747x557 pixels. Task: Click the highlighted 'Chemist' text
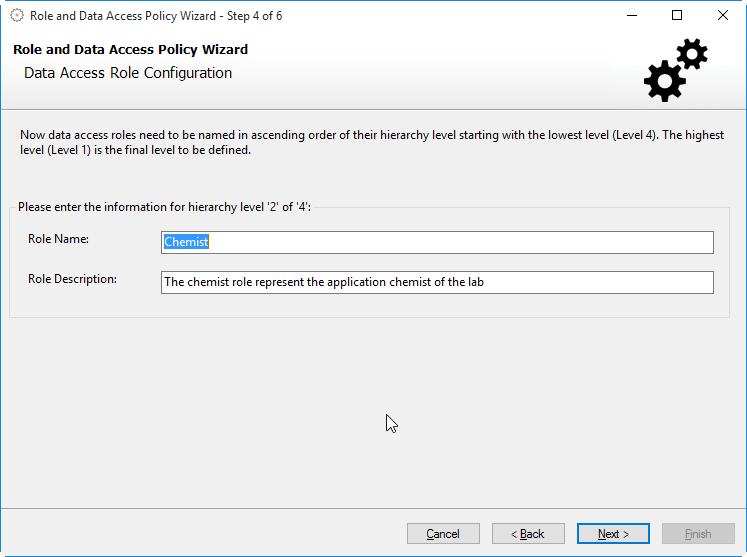(x=186, y=242)
